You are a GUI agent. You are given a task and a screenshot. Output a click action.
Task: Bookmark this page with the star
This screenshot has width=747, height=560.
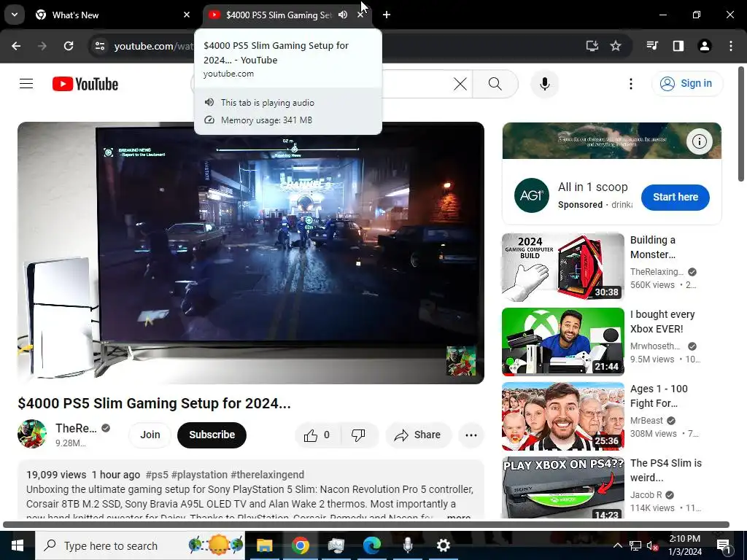(x=616, y=46)
